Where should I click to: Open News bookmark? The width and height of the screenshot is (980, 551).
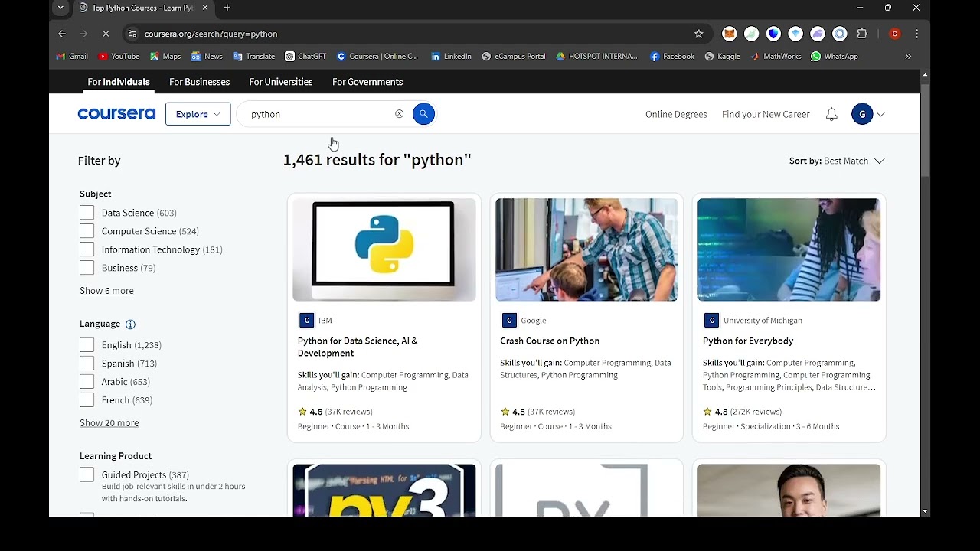206,56
